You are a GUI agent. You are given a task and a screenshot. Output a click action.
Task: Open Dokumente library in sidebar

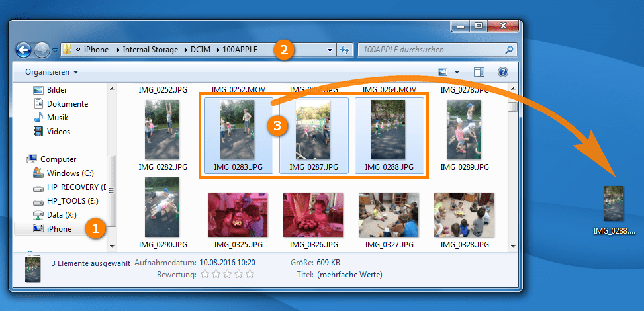61,104
